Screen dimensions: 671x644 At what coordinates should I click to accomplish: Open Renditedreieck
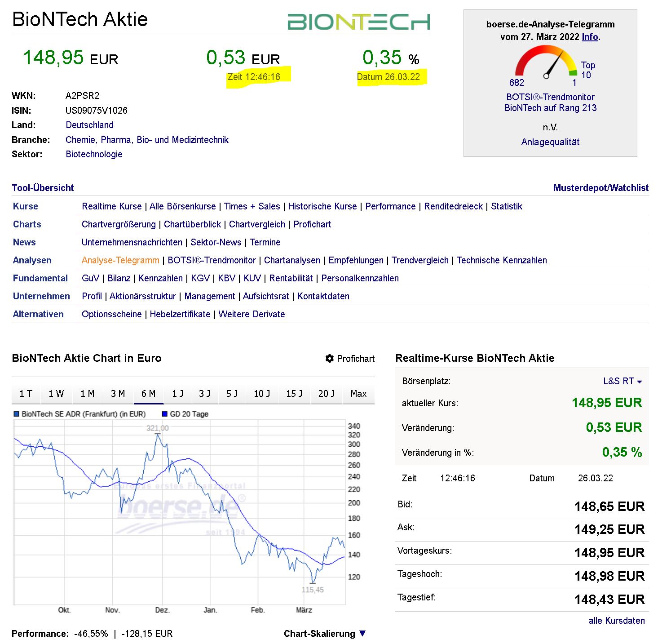tap(453, 206)
